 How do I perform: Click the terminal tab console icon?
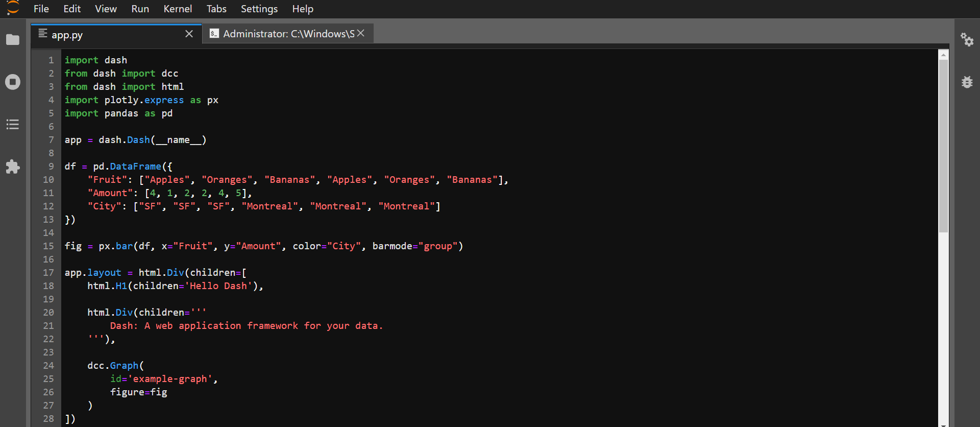tap(214, 34)
